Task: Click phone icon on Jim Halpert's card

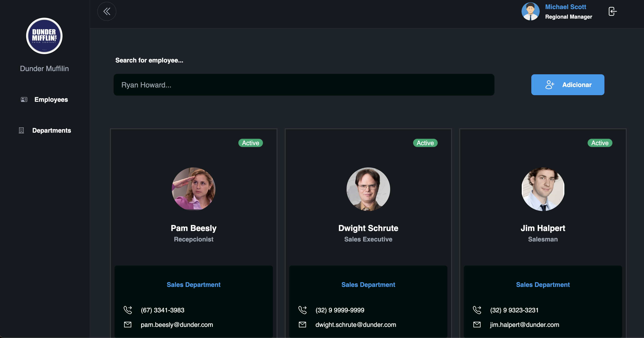Action: 477,310
